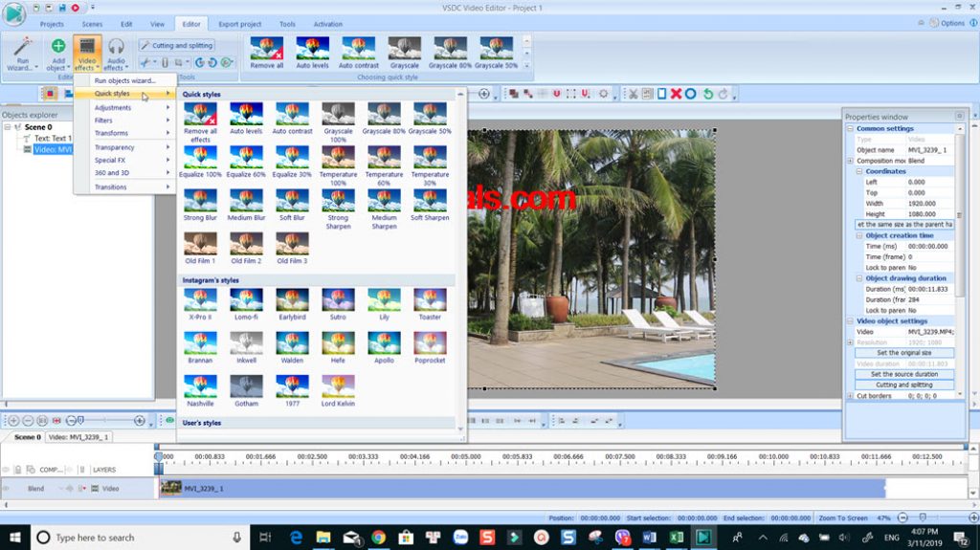Open Chrome from the taskbar
The image size is (980, 550).
click(378, 537)
